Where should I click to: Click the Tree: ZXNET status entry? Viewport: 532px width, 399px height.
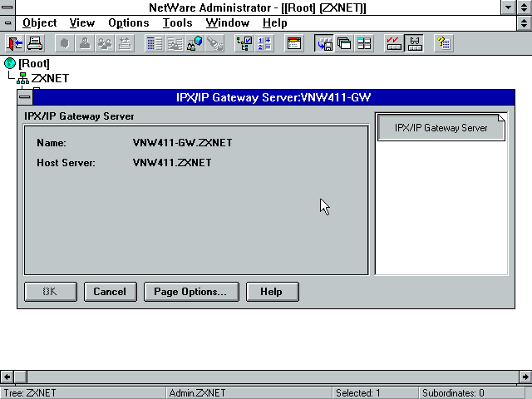click(x=83, y=393)
